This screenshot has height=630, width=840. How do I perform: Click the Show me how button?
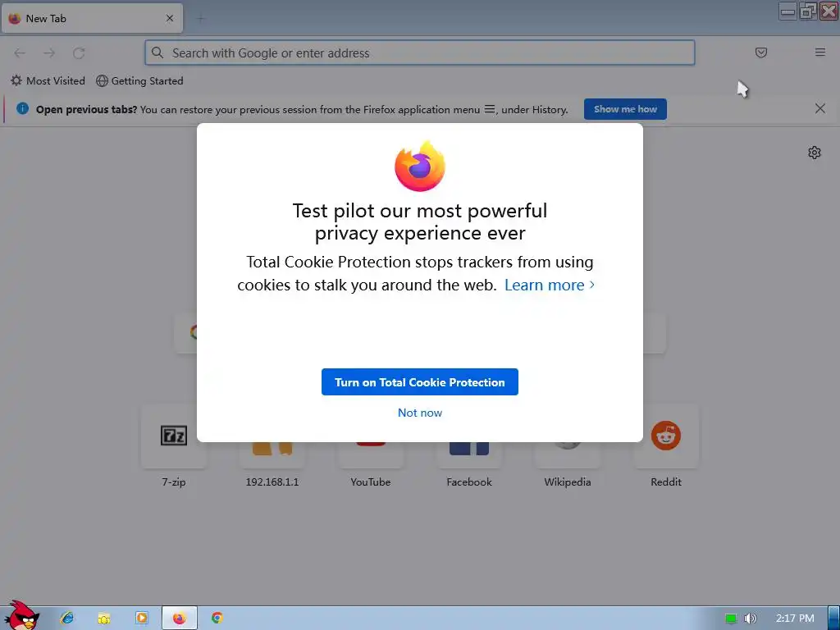(625, 109)
